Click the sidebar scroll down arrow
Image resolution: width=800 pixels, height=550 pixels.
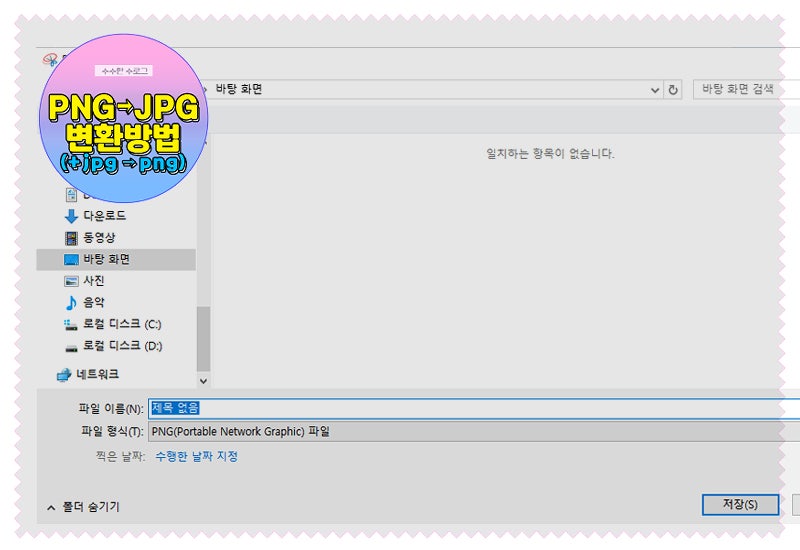[203, 381]
